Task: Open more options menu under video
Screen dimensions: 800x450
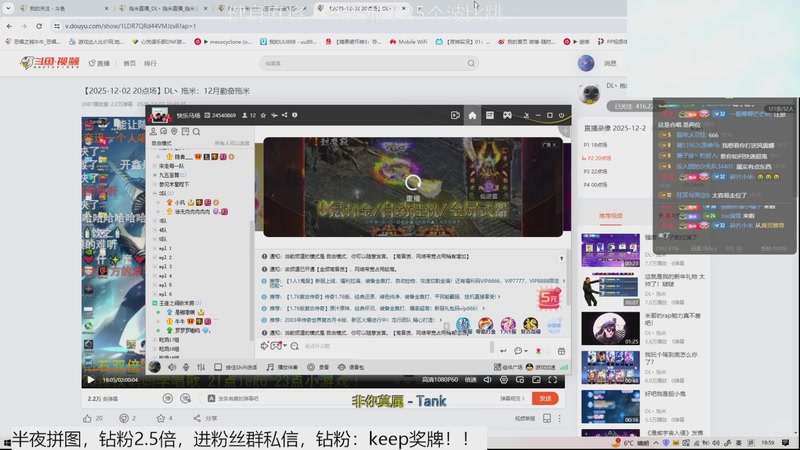Action: [x=560, y=418]
